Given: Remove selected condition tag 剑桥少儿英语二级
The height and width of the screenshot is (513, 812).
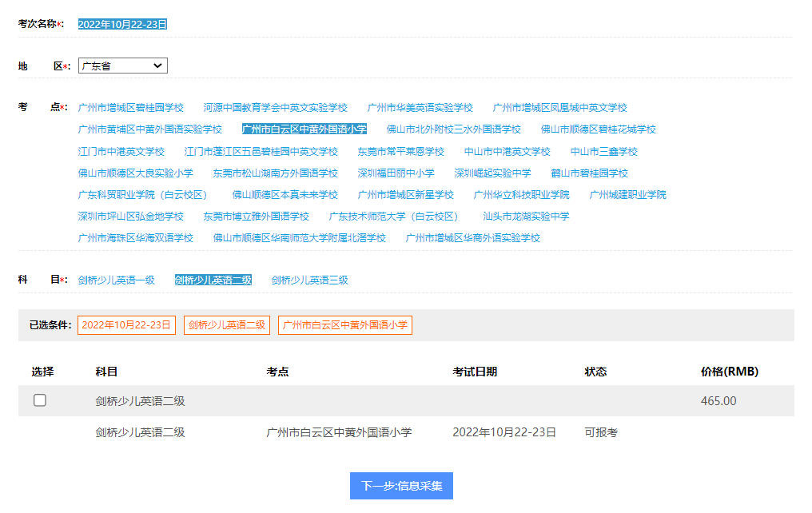Looking at the screenshot, I should click(227, 325).
